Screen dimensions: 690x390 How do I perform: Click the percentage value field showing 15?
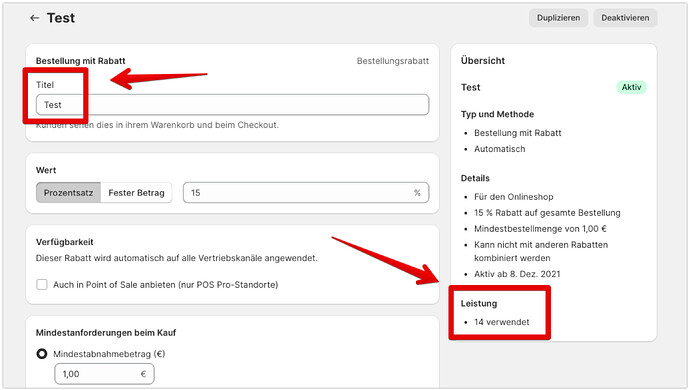pos(306,193)
